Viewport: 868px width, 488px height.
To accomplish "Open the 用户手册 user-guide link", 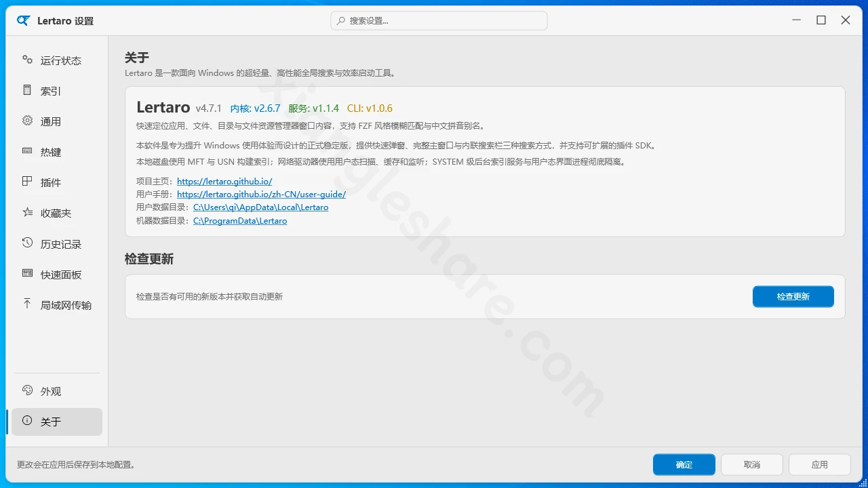I will 261,195.
